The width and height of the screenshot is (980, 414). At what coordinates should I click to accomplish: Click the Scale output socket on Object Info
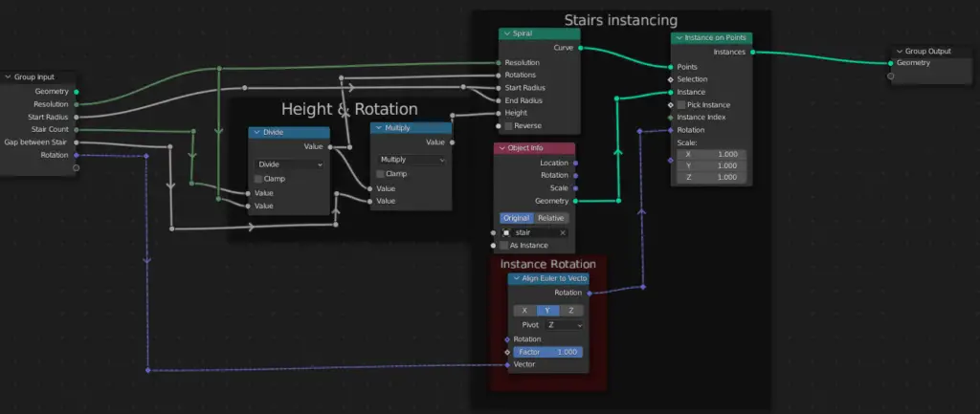(575, 188)
